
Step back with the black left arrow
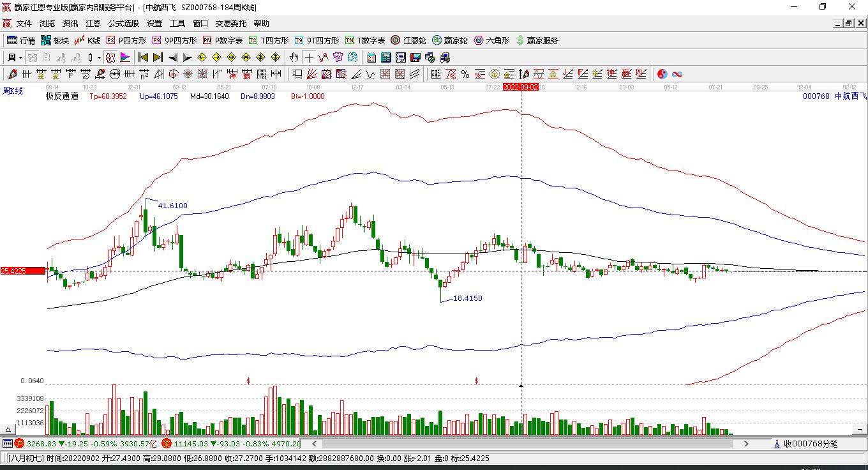(172, 57)
